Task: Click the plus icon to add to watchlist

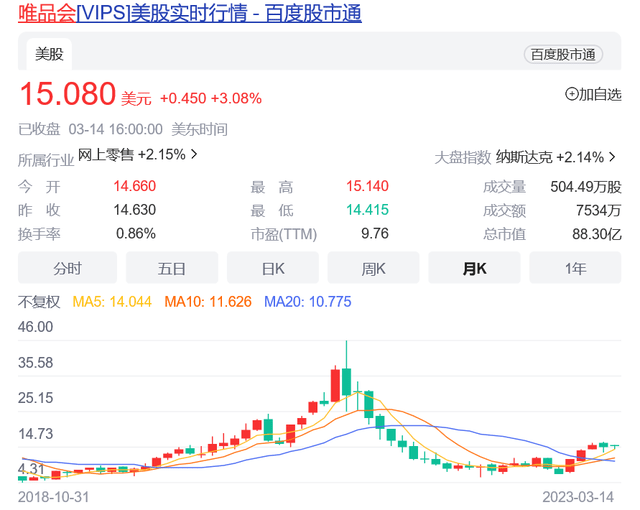Action: point(572,94)
